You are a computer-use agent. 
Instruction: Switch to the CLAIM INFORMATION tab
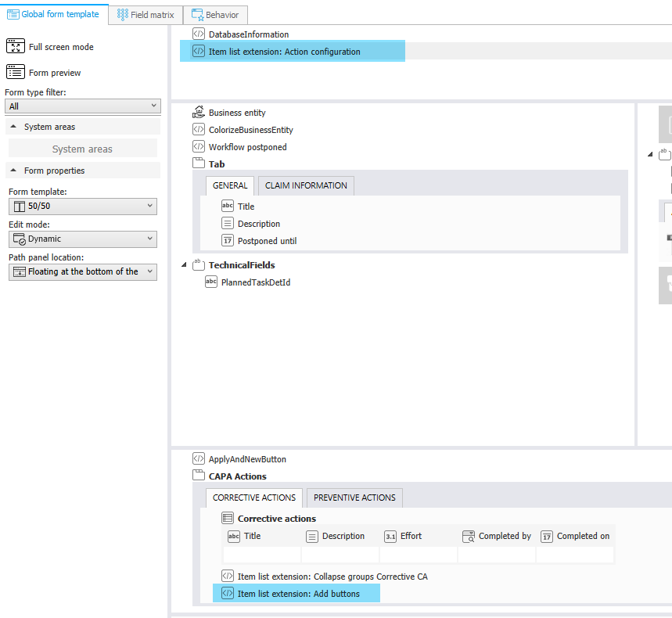(x=306, y=185)
